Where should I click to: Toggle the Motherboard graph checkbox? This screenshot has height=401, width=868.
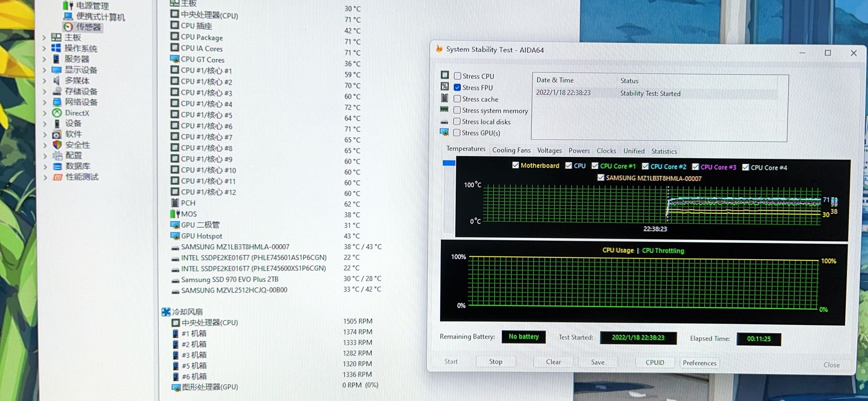[516, 165]
